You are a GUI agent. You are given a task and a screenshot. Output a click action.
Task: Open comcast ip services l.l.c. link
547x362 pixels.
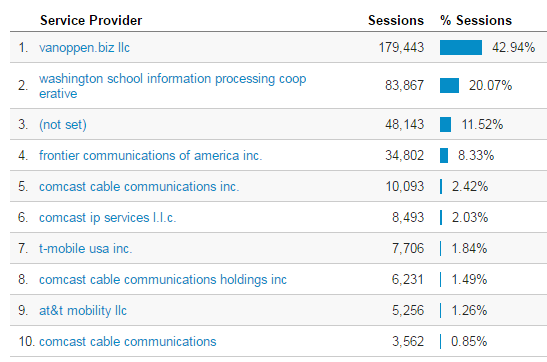107,218
